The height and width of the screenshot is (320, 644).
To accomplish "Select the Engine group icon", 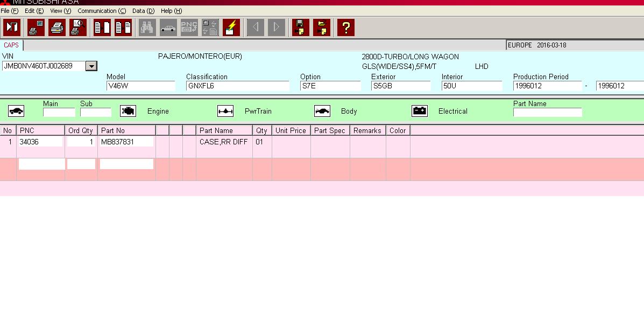I will (128, 111).
